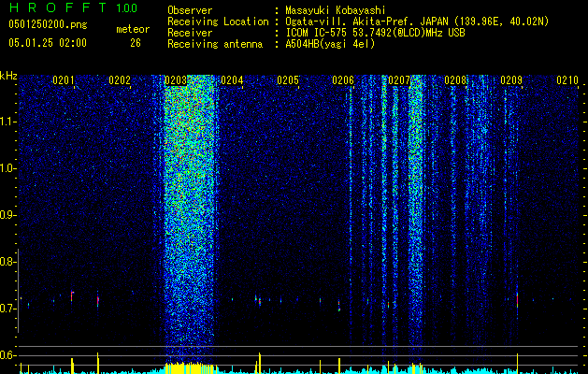This screenshot has height=374, width=588.
Task: Click the 1.0 frequency axis label
Action: coord(7,168)
